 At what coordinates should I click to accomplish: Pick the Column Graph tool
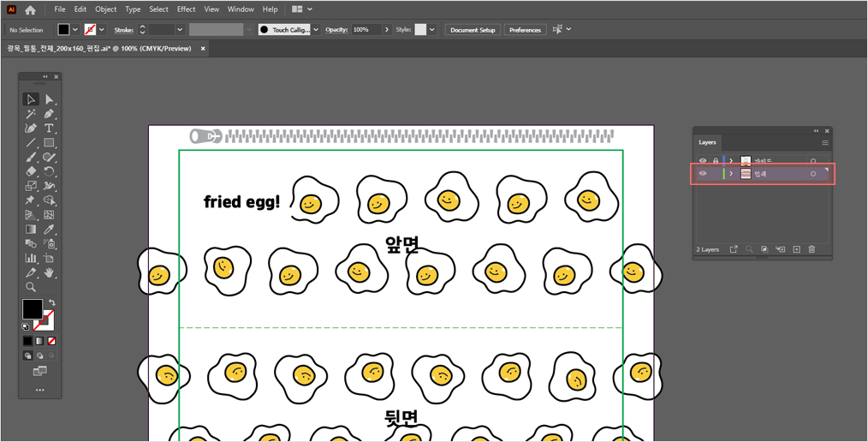[31, 258]
